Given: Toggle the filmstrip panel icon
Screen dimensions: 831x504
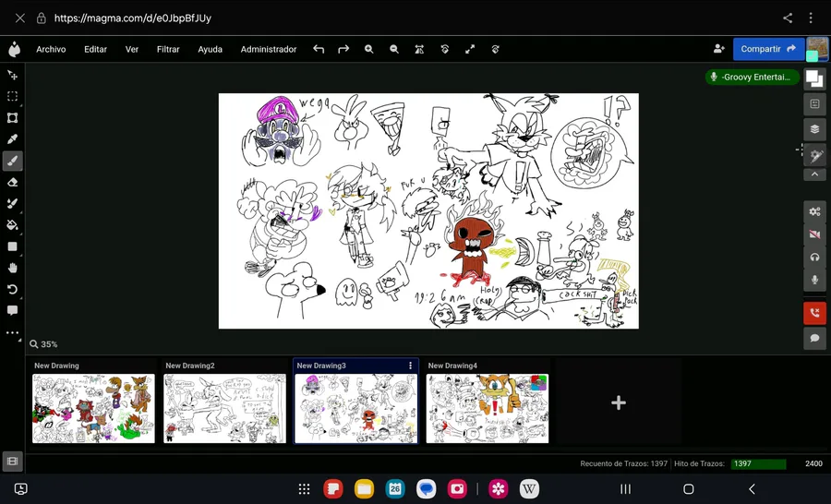Looking at the screenshot, I should (x=12, y=461).
